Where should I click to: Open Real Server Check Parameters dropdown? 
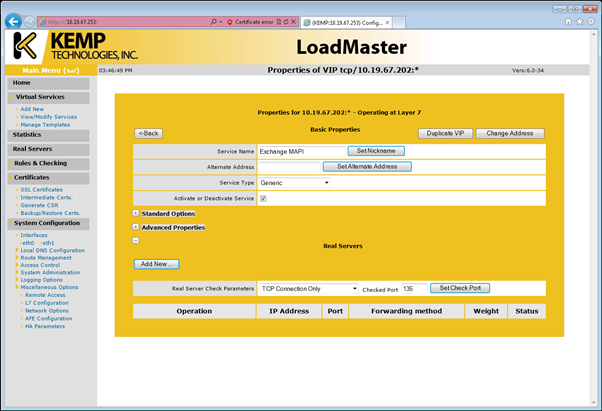point(308,288)
